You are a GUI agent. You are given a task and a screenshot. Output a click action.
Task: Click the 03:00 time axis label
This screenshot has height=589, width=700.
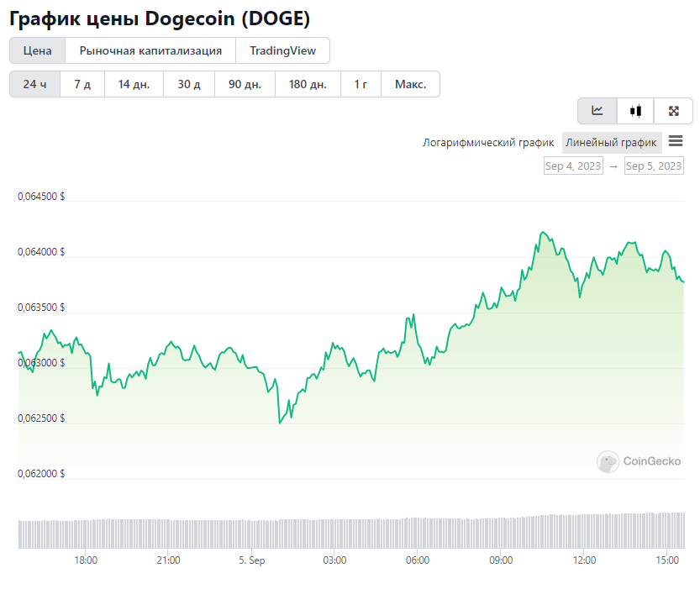(x=334, y=560)
